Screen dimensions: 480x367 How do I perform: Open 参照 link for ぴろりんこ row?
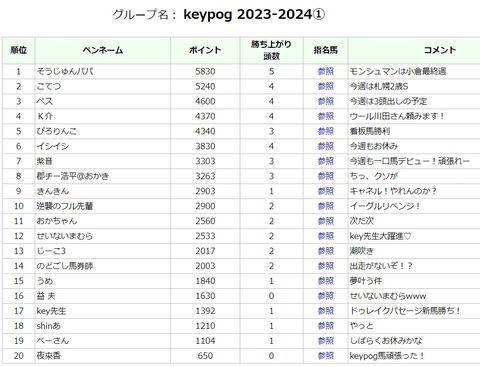(x=326, y=131)
